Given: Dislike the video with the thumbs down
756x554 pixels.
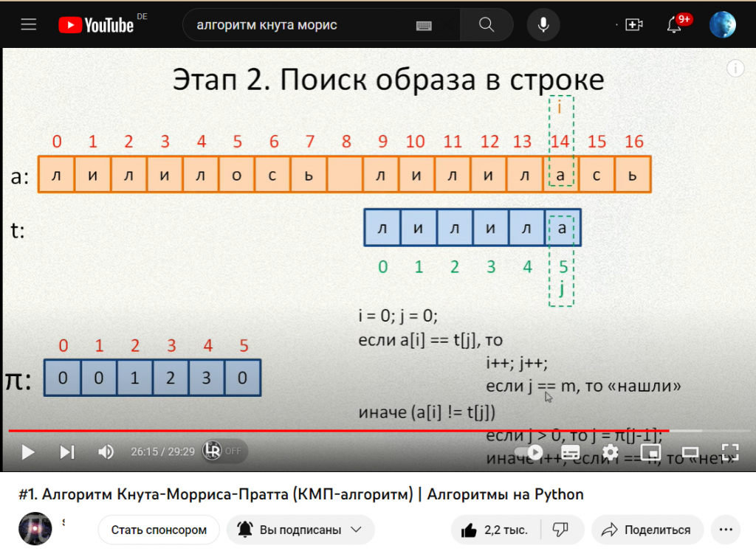Looking at the screenshot, I should (561, 530).
